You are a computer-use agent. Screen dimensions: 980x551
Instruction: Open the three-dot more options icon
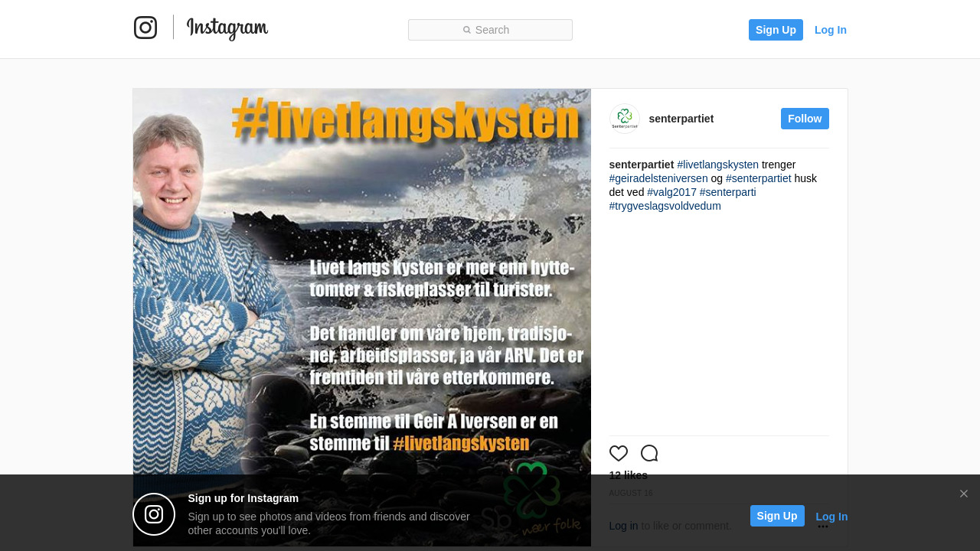(x=823, y=527)
